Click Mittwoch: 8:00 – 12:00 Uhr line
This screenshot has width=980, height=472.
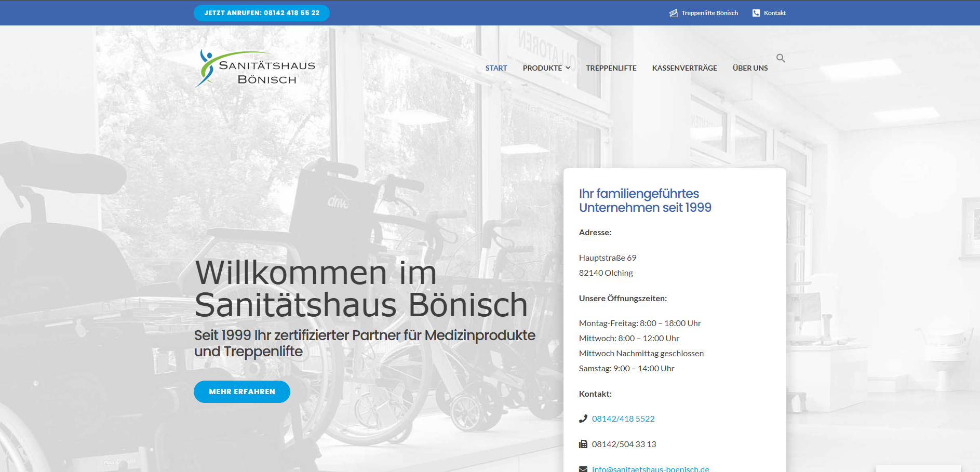click(x=629, y=338)
